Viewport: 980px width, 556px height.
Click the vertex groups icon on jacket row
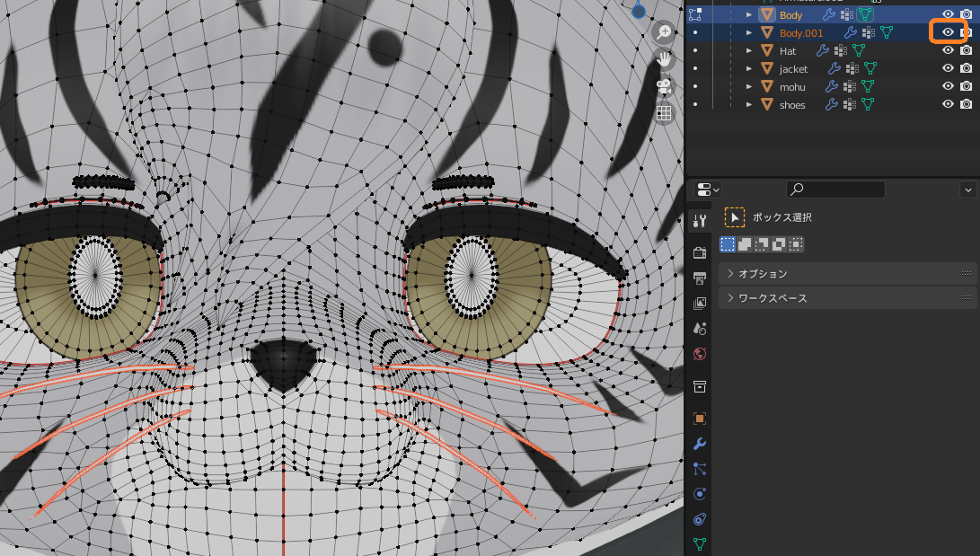click(852, 69)
